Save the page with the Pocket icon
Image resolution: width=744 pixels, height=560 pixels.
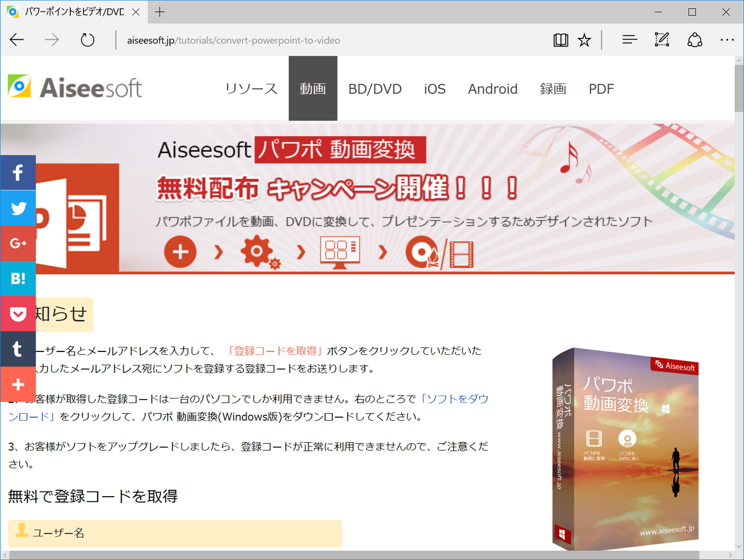(x=18, y=314)
